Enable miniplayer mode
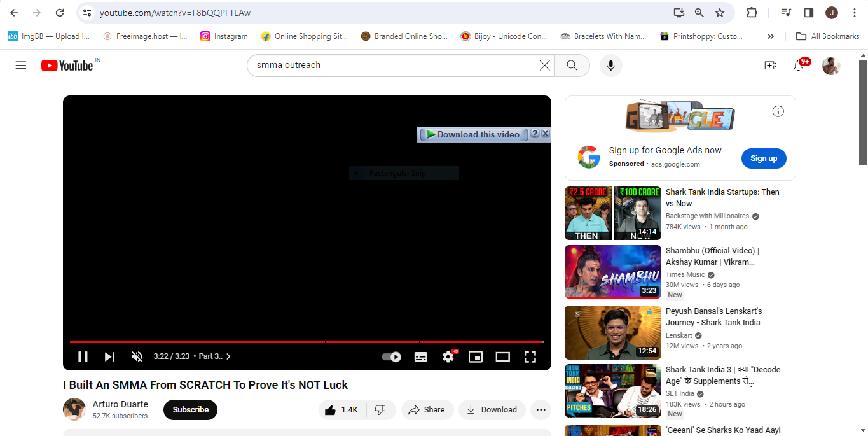This screenshot has height=436, width=868. pos(476,356)
